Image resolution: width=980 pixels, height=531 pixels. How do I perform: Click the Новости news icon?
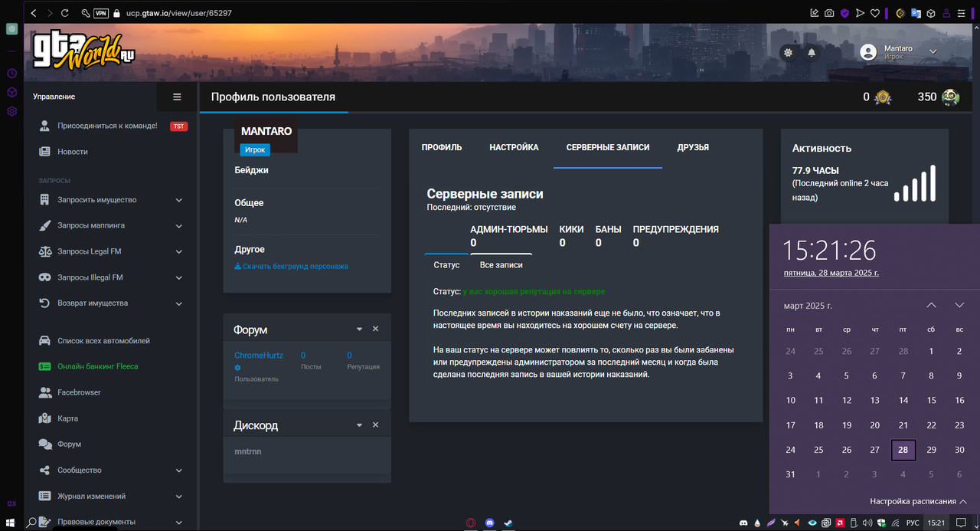[44, 152]
